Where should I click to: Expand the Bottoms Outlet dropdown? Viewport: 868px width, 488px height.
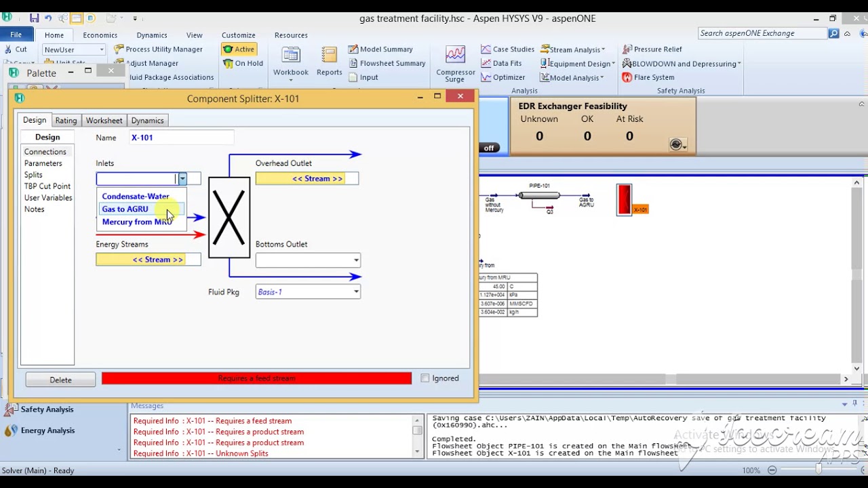[x=356, y=260]
